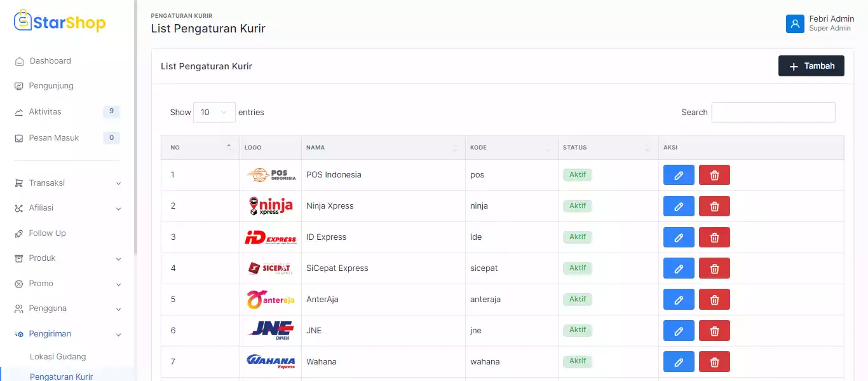Open the Show entries count dropdown
The image size is (868, 381).
coord(214,113)
